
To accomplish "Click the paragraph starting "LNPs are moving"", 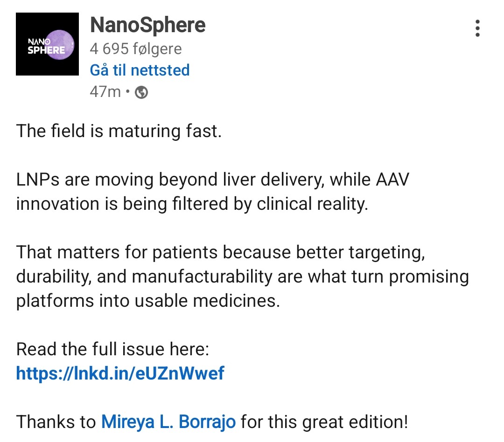I will 212,192.
